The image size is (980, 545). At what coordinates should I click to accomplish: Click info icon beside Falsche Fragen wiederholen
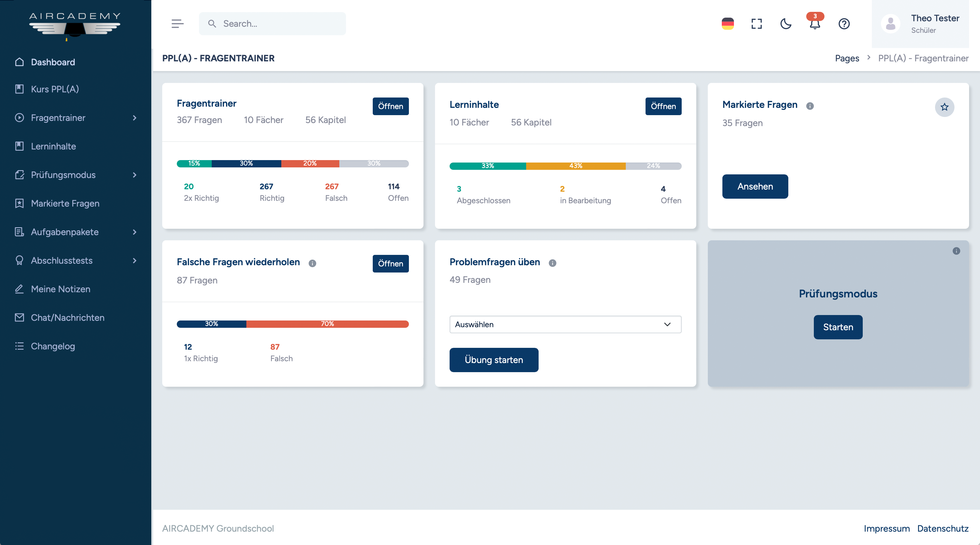tap(312, 264)
